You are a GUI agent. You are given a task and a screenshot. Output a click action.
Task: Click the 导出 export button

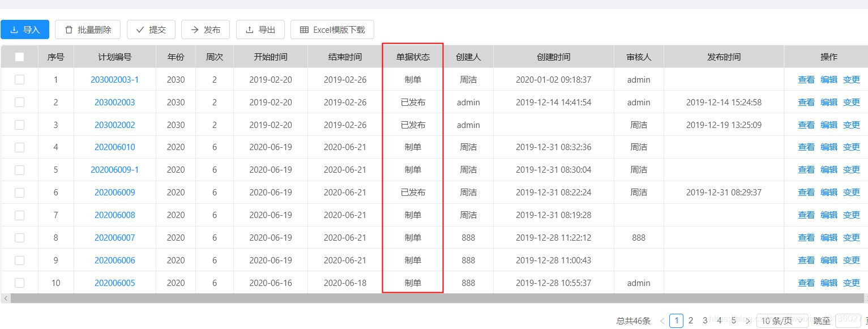point(260,29)
